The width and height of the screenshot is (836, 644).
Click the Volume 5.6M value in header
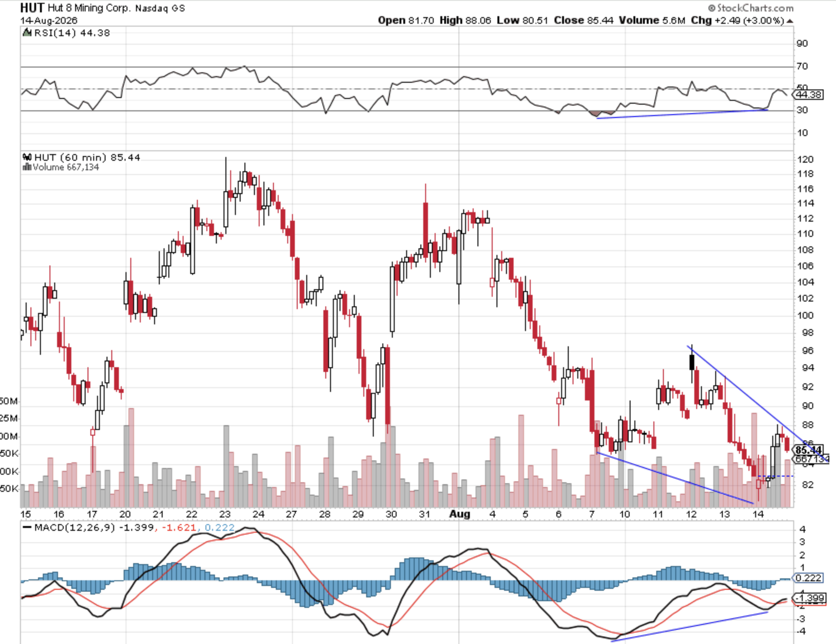click(652, 20)
